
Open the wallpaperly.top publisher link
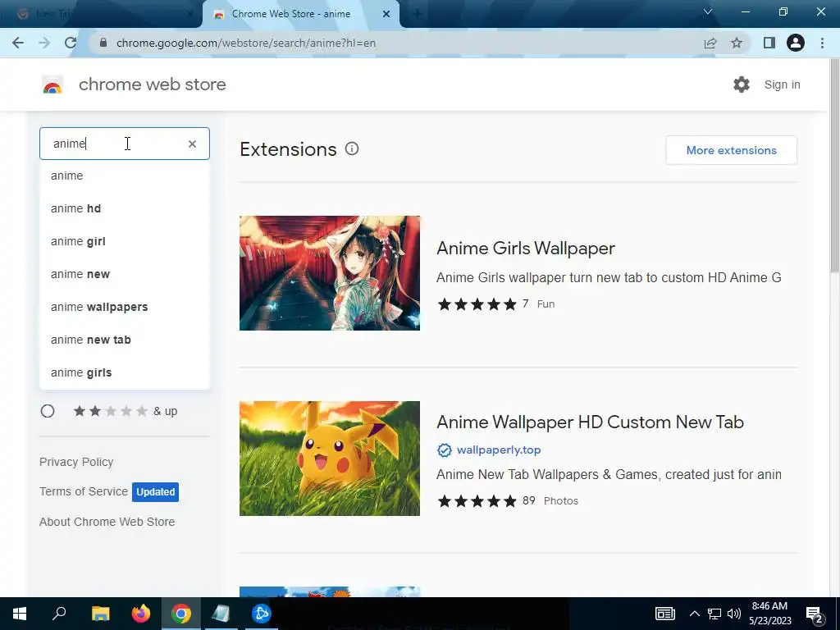point(499,450)
